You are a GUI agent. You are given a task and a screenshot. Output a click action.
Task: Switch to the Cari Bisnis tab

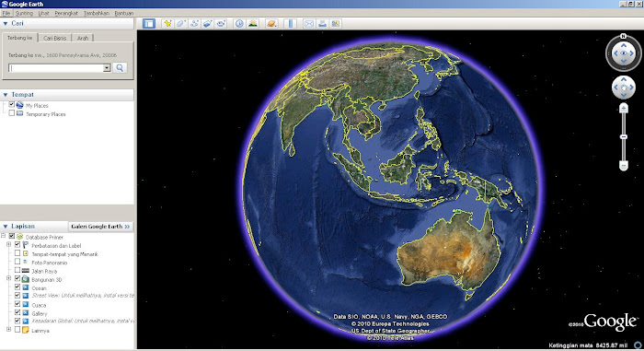(54, 38)
